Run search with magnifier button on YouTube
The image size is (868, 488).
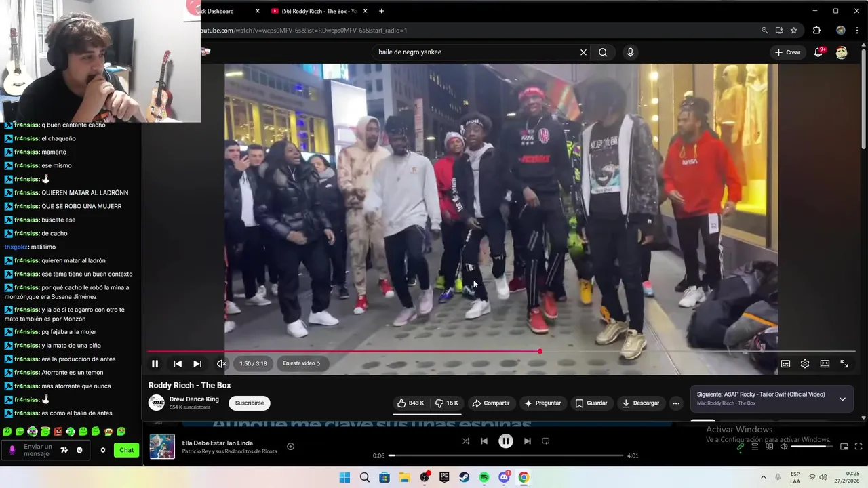[x=603, y=52]
